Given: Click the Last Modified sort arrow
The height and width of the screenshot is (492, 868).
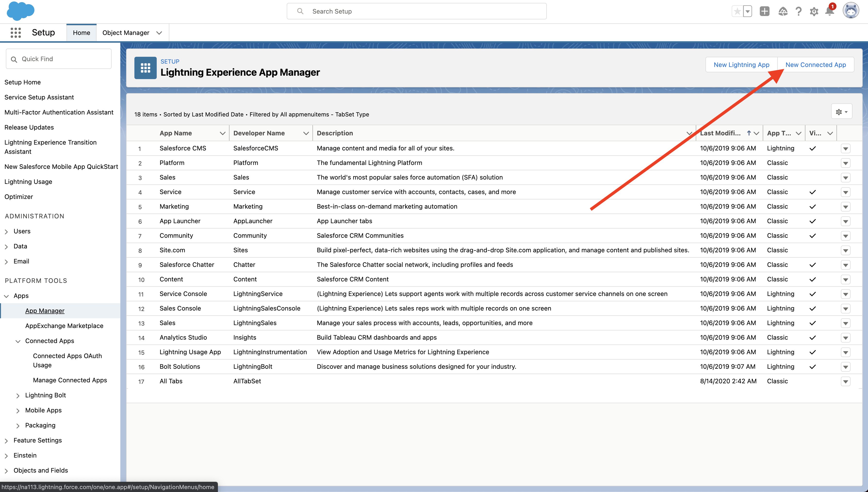Looking at the screenshot, I should [749, 133].
